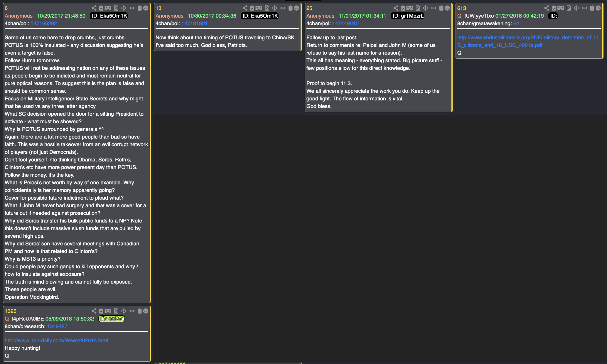Click the ID: Eka5Om1K badge on post 6

pyautogui.click(x=109, y=16)
